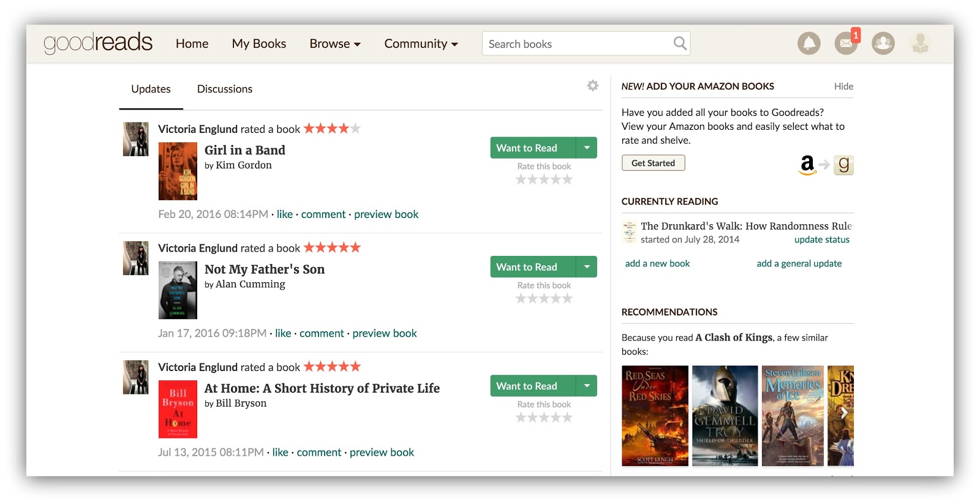
Task: Hide the Amazon books promo
Action: (x=843, y=86)
